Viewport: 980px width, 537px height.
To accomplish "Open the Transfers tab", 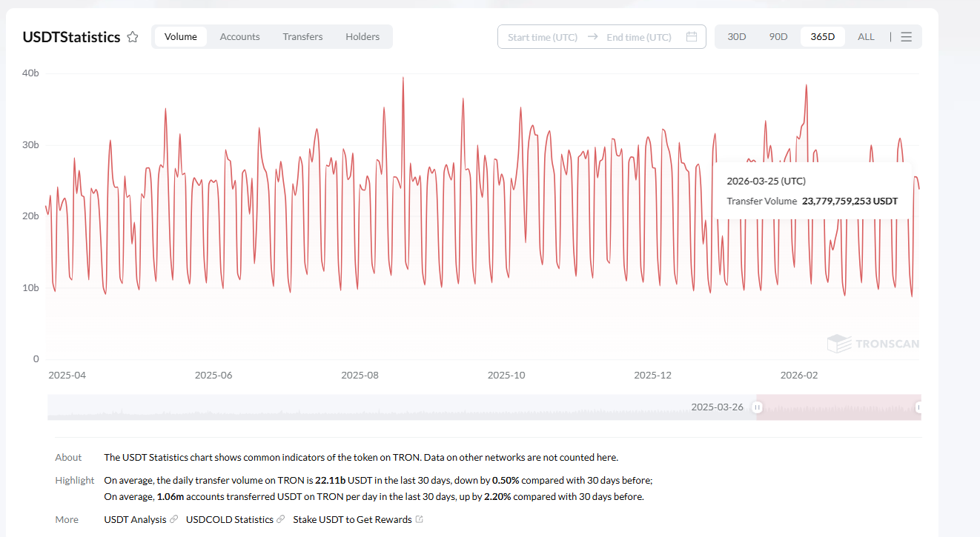I will (302, 37).
